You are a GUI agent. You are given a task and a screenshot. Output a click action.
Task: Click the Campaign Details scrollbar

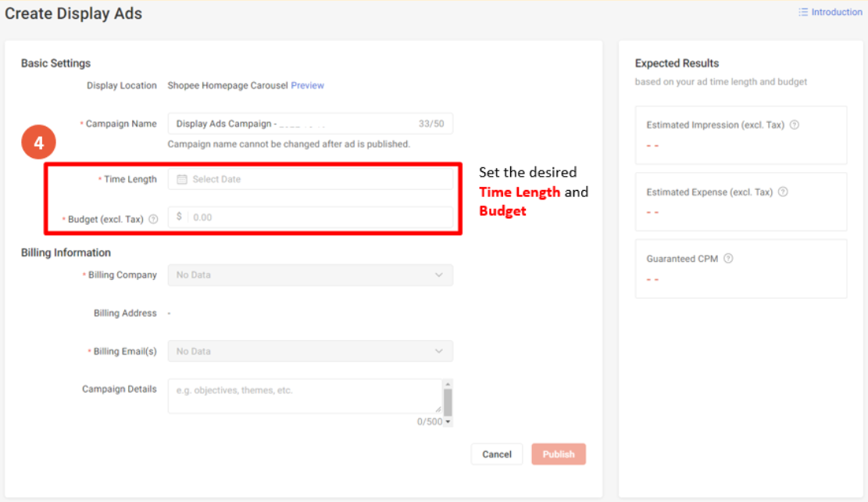coord(448,399)
